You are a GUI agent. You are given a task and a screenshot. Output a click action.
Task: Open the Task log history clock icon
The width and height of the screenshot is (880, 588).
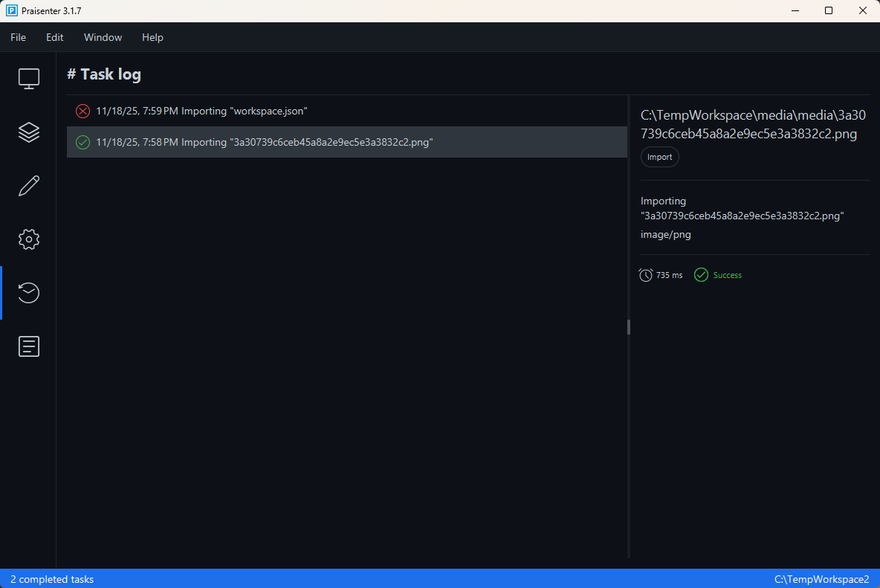pyautogui.click(x=29, y=293)
